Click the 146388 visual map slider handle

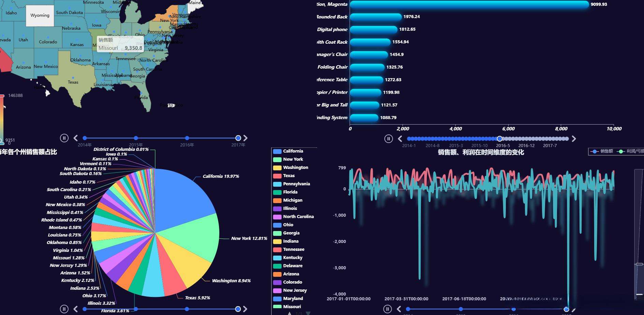pos(2,96)
